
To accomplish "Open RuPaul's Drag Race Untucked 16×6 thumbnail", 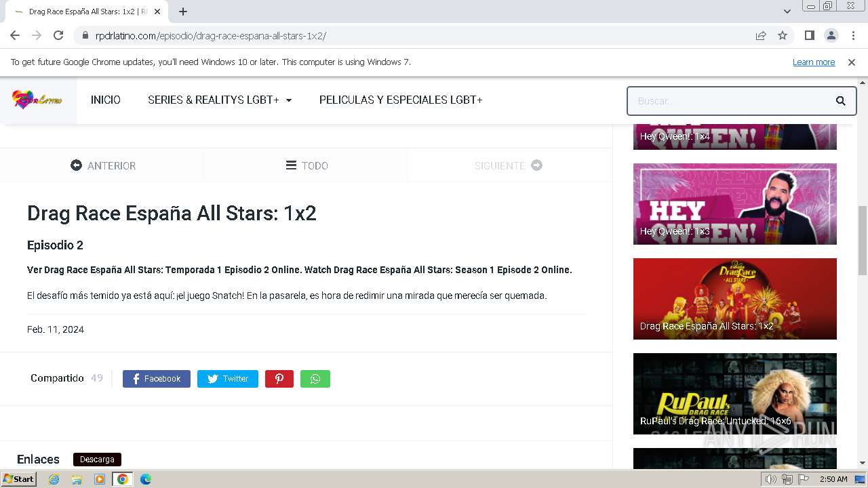I will 735,394.
